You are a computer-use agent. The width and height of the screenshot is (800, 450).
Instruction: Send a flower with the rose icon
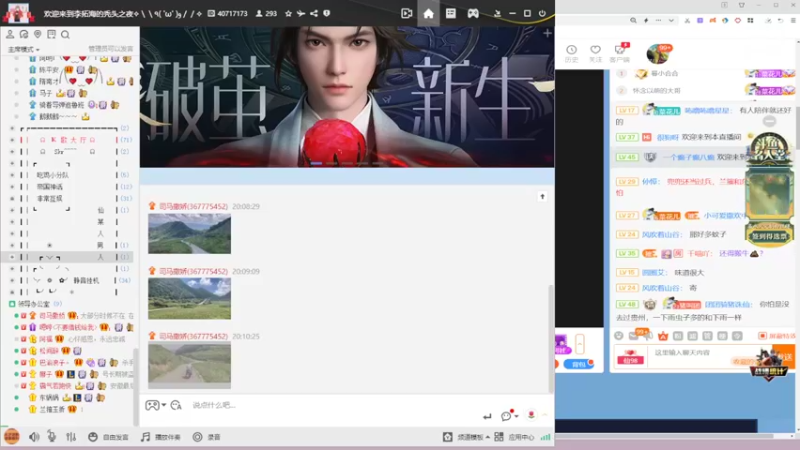[531, 415]
